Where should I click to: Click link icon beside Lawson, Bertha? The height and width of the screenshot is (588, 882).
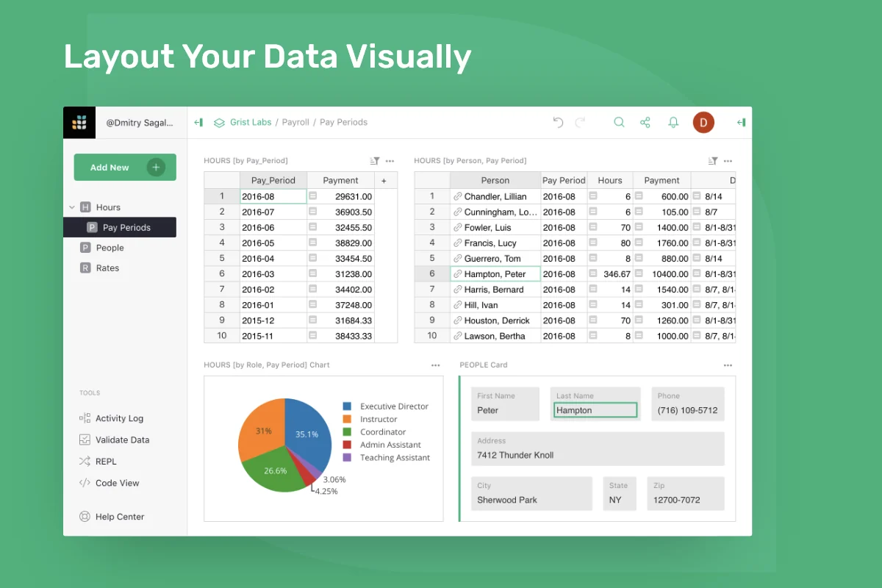[457, 336]
